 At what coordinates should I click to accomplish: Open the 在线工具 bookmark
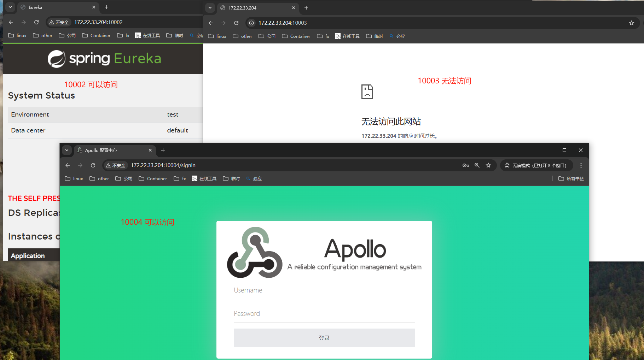tap(207, 178)
